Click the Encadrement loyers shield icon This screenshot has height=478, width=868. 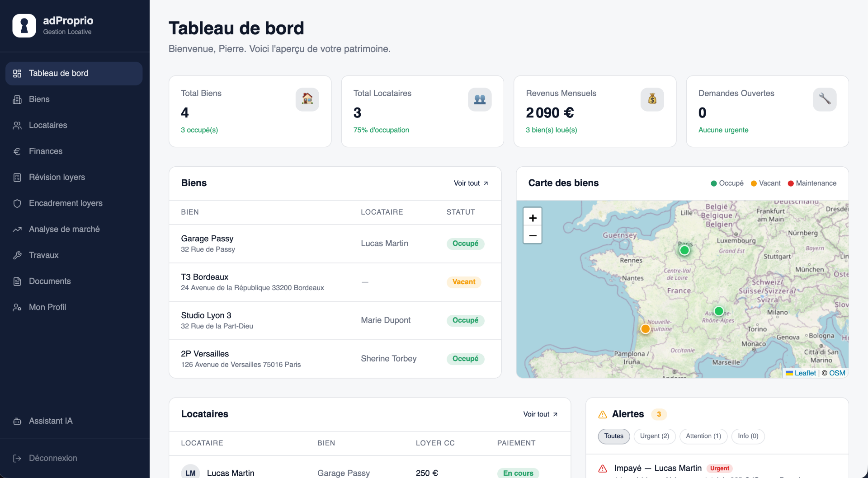pos(17,203)
